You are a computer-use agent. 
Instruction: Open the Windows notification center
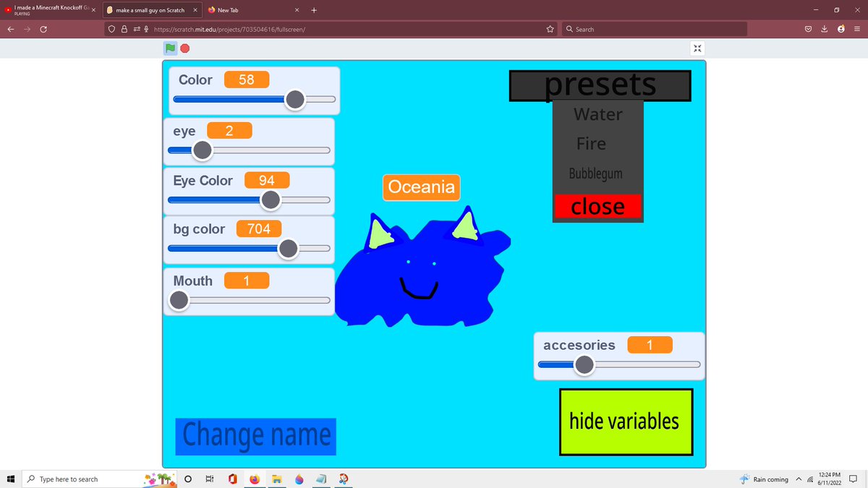(854, 479)
